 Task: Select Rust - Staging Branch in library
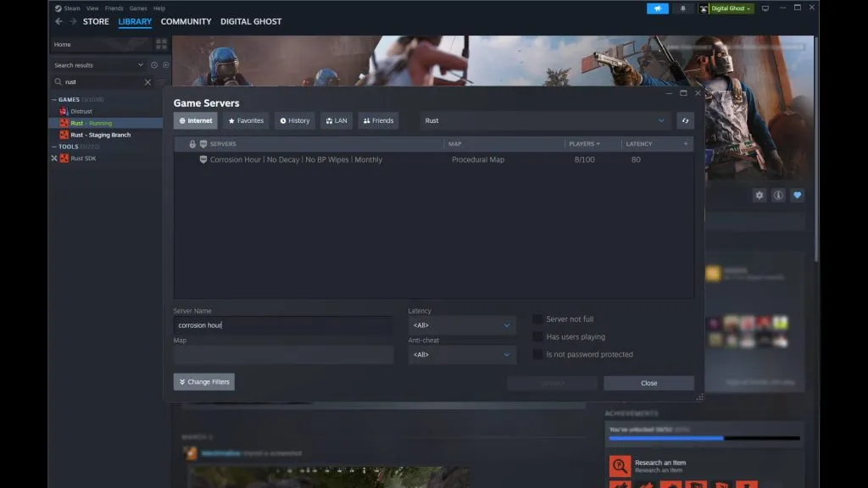[100, 135]
